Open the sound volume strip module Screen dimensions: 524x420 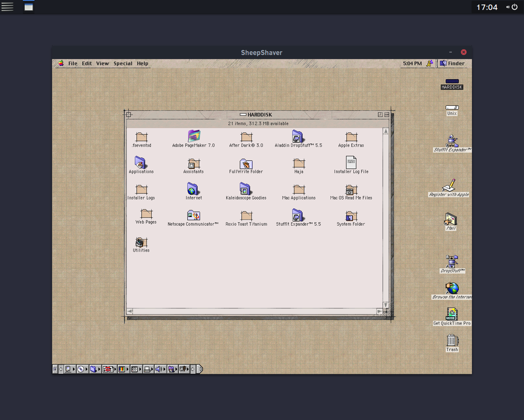click(161, 369)
